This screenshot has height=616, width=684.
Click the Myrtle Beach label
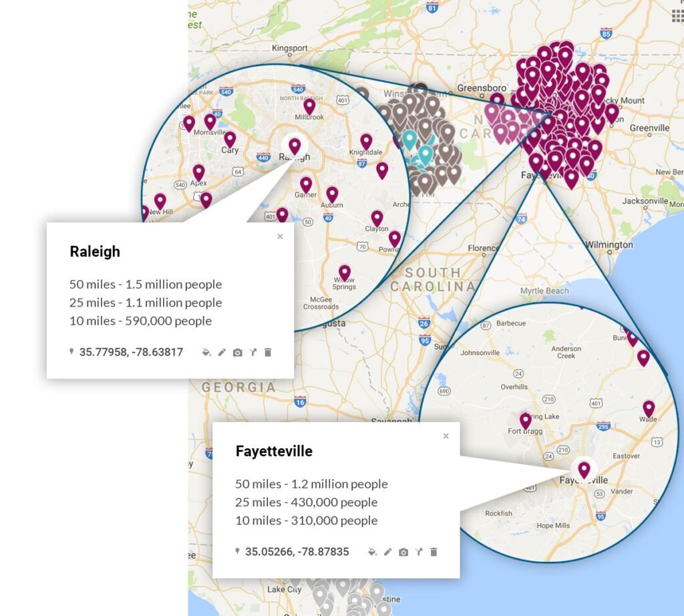pyautogui.click(x=544, y=291)
